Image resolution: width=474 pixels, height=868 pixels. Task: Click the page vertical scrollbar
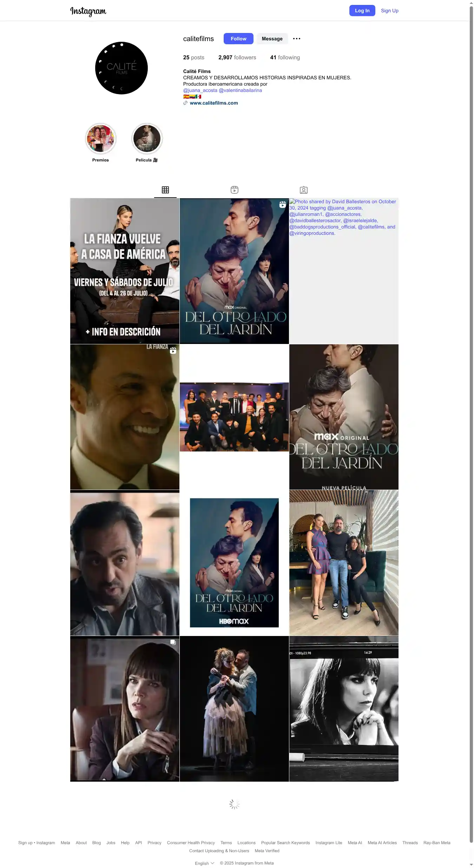(471, 421)
